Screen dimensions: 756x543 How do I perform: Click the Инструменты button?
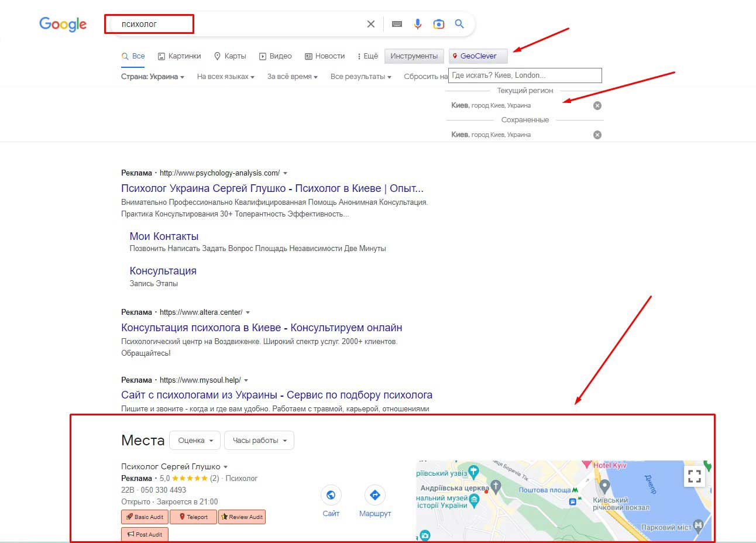click(414, 56)
